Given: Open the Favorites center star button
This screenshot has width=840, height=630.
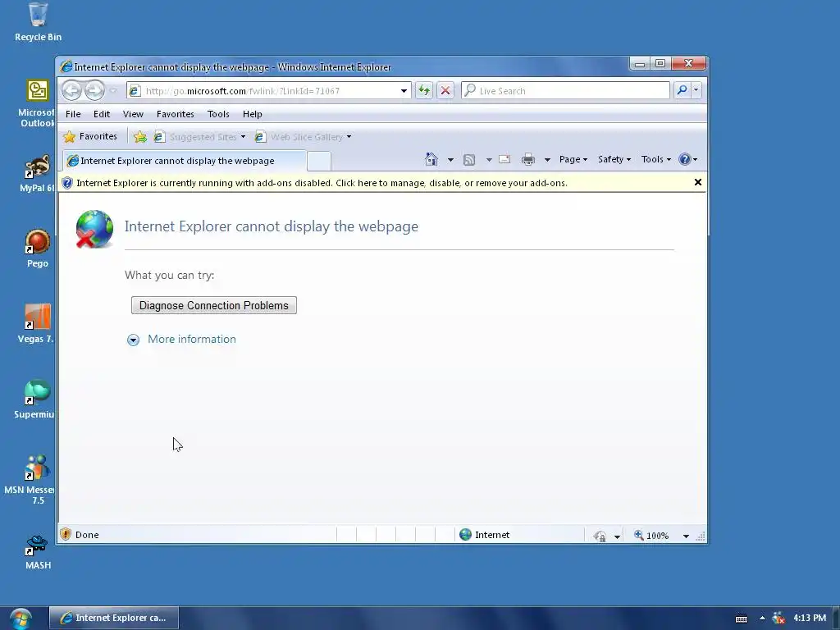Looking at the screenshot, I should 90,137.
